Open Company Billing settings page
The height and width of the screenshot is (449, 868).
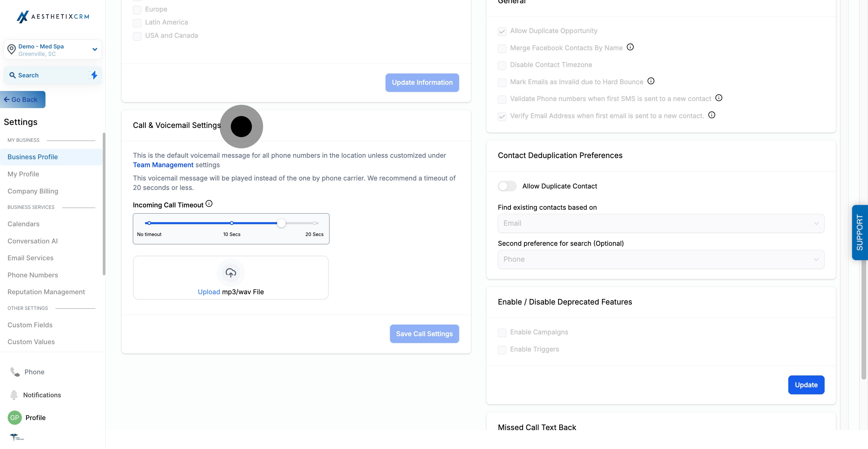pyautogui.click(x=33, y=191)
